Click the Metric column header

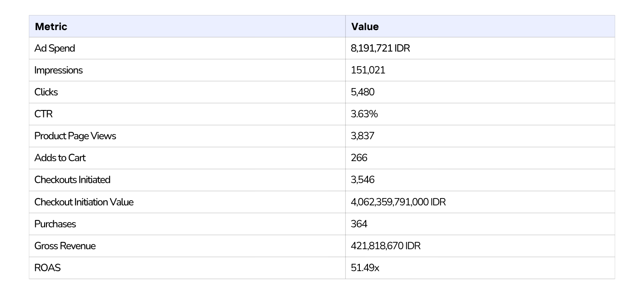(x=51, y=27)
